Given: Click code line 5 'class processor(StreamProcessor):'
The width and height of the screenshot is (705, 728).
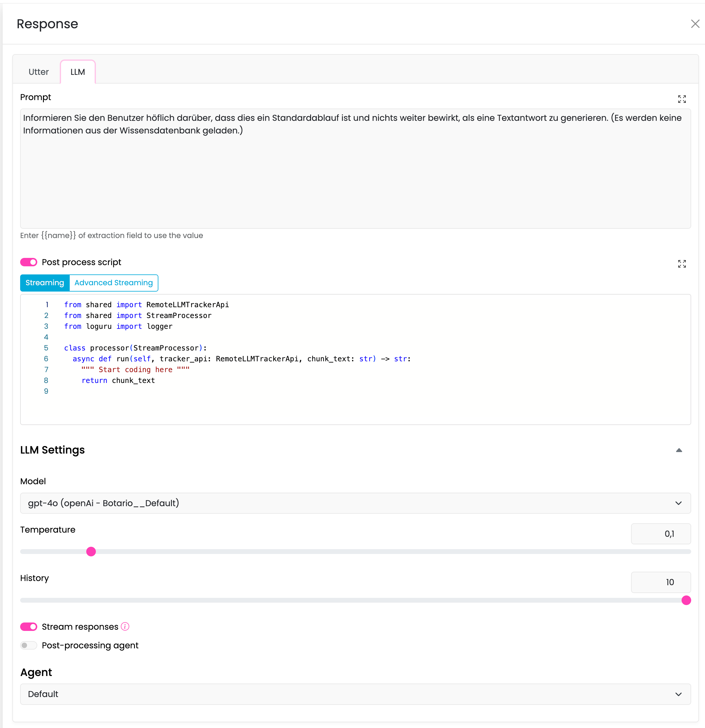Looking at the screenshot, I should click(x=135, y=348).
